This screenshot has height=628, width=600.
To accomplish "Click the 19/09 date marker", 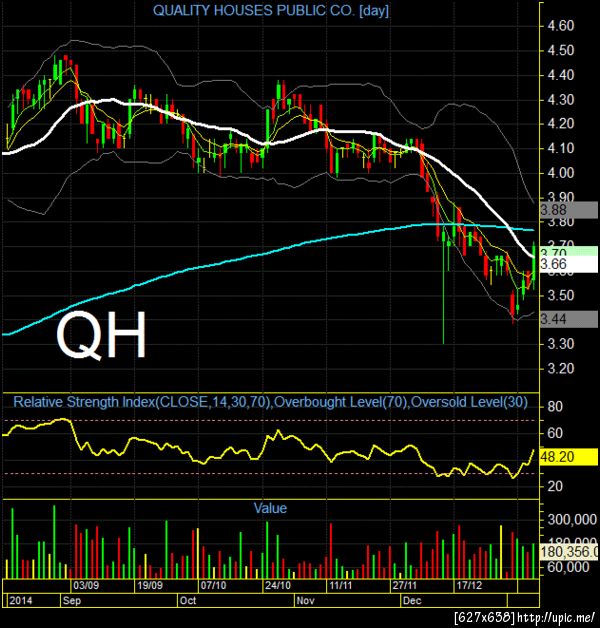I will (x=150, y=586).
